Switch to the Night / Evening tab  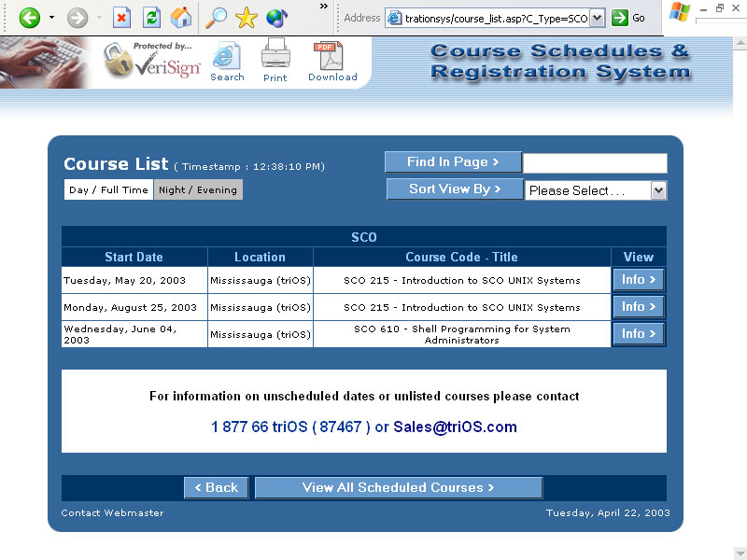(x=197, y=189)
